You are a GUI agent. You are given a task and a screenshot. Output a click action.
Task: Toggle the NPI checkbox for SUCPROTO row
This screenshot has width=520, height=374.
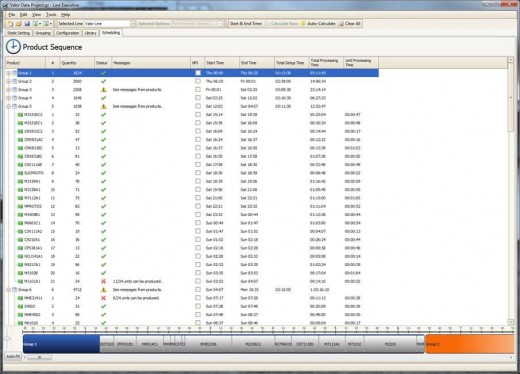click(198, 173)
